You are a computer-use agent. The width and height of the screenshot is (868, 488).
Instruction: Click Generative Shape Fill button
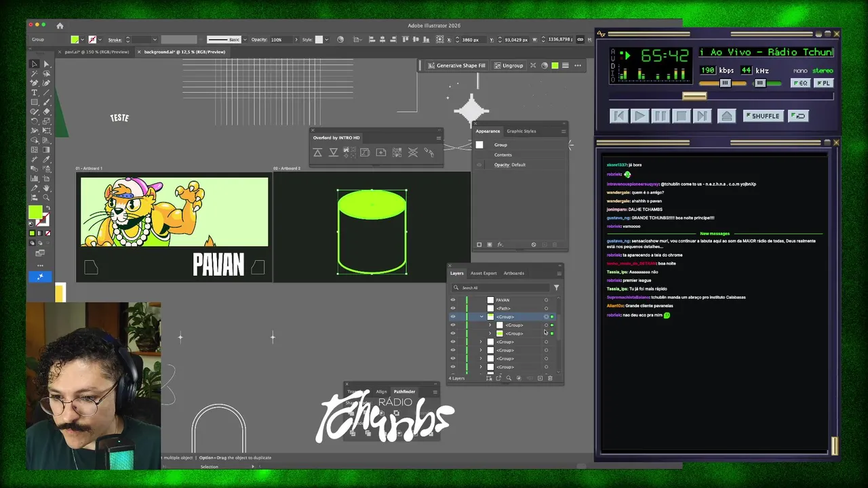(456, 66)
